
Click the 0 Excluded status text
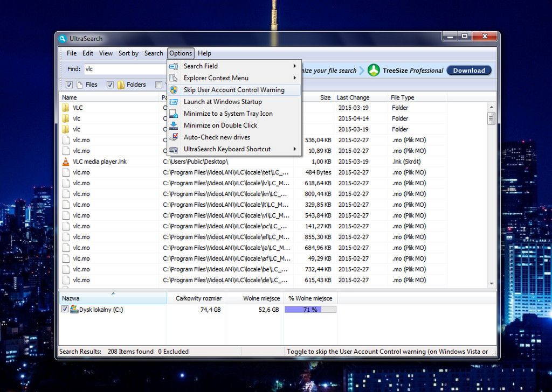(x=173, y=352)
